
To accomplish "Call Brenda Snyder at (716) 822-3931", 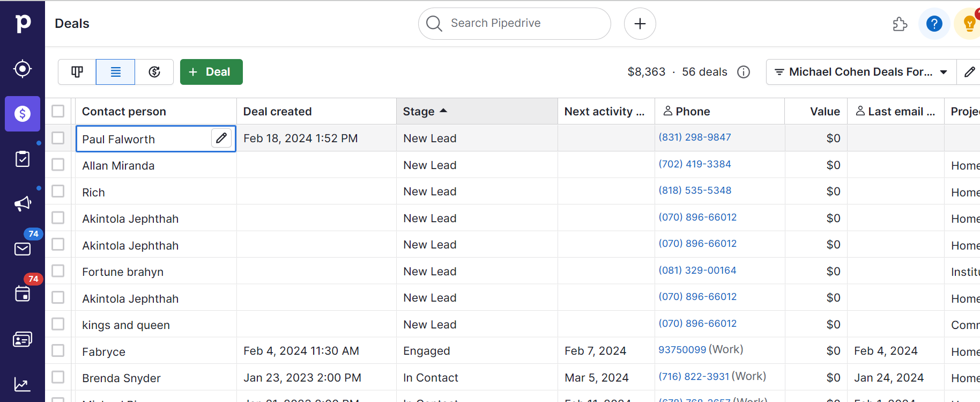I will 694,377.
